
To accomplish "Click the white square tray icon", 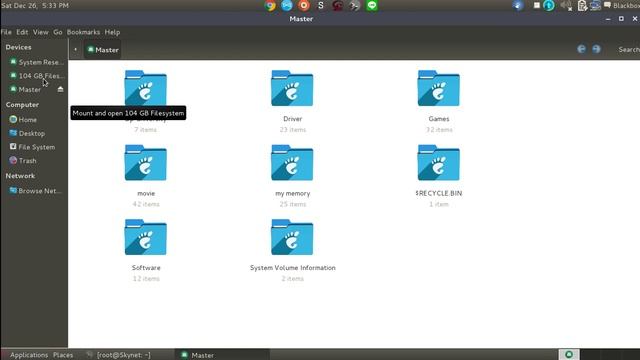I will 537,5.
